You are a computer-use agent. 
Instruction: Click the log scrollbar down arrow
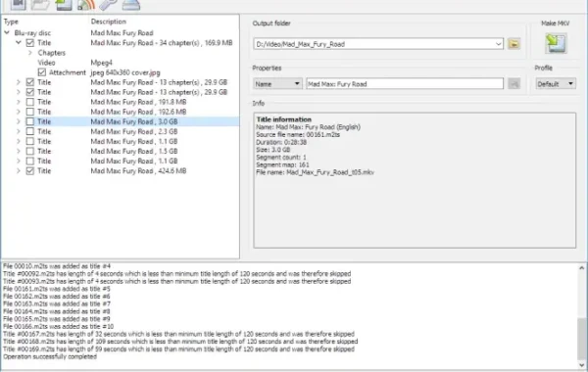[581, 364]
